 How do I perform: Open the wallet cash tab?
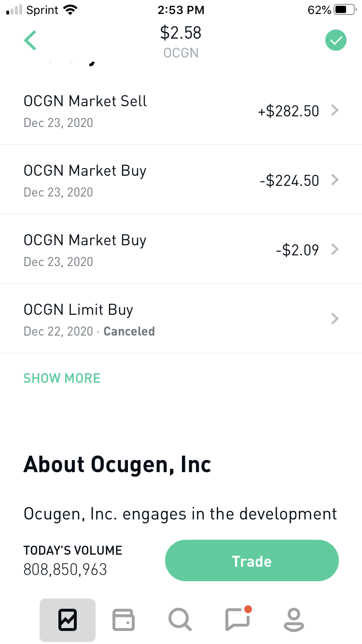pos(124,620)
